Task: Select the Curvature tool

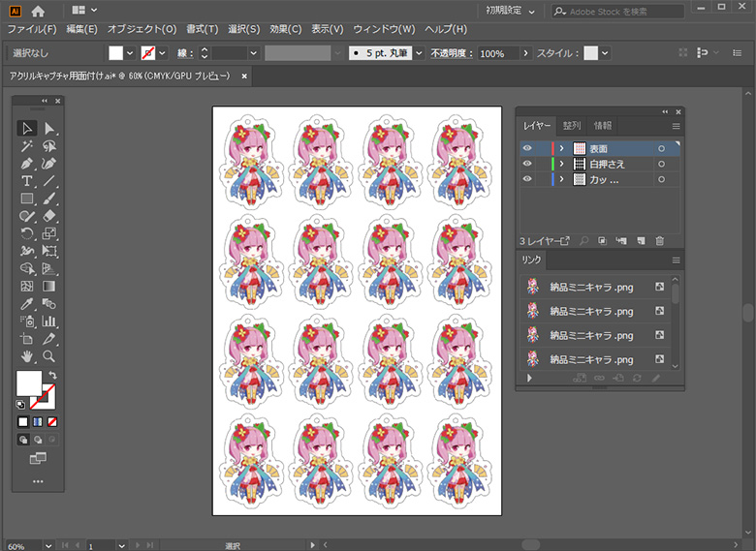Action: tap(48, 164)
